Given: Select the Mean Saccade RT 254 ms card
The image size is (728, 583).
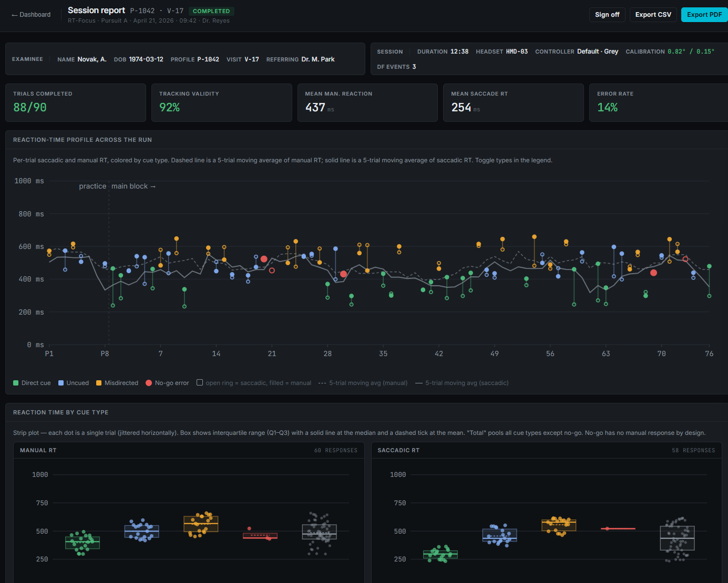Looking at the screenshot, I should [x=514, y=102].
